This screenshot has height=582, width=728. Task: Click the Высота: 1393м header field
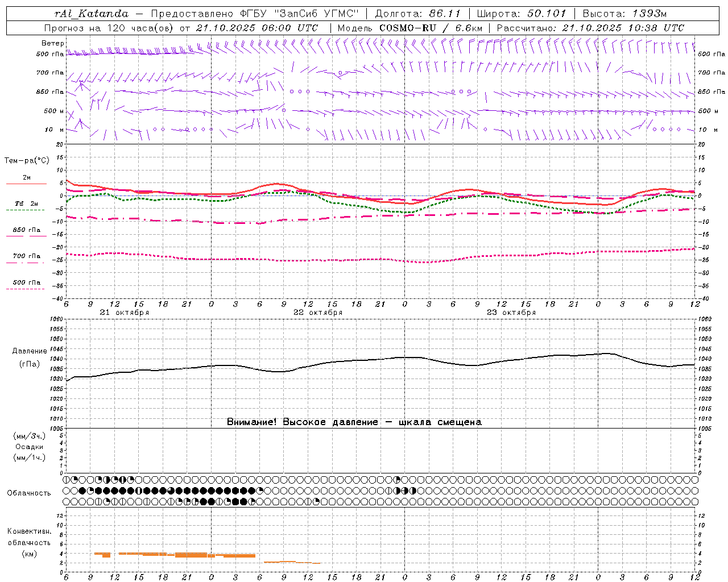(x=625, y=14)
